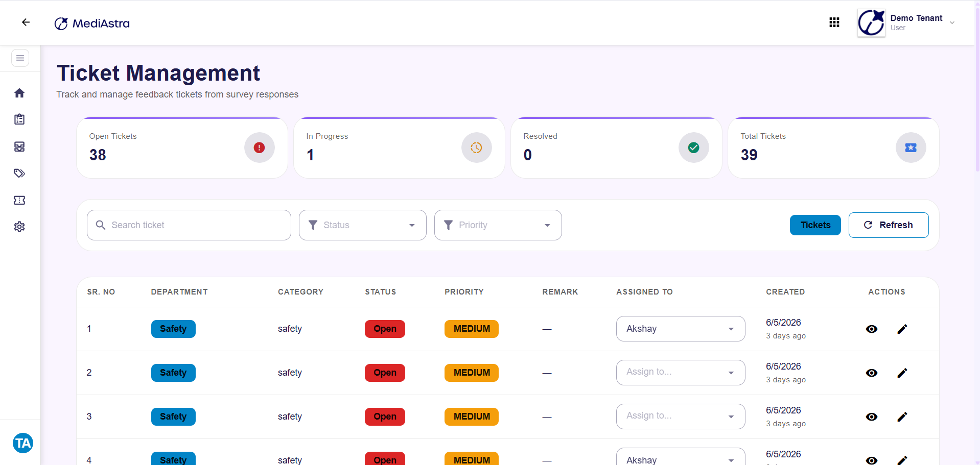Click the Resolved count card

point(616,148)
